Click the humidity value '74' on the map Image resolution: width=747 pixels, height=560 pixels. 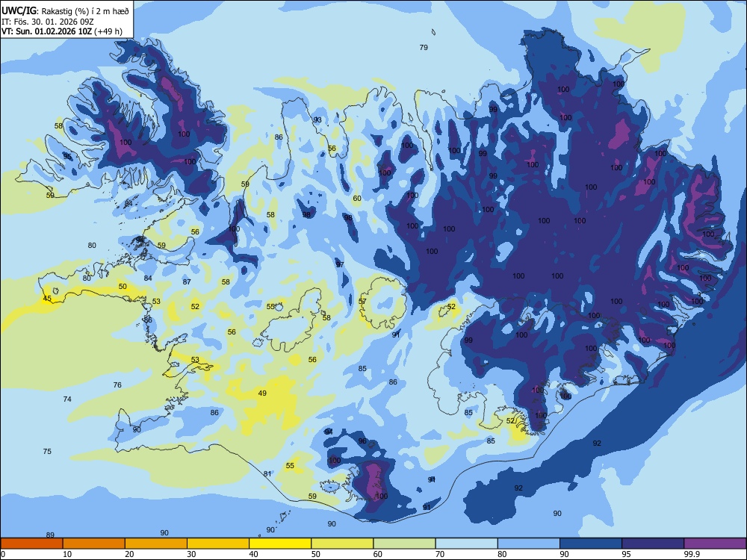[67, 399]
